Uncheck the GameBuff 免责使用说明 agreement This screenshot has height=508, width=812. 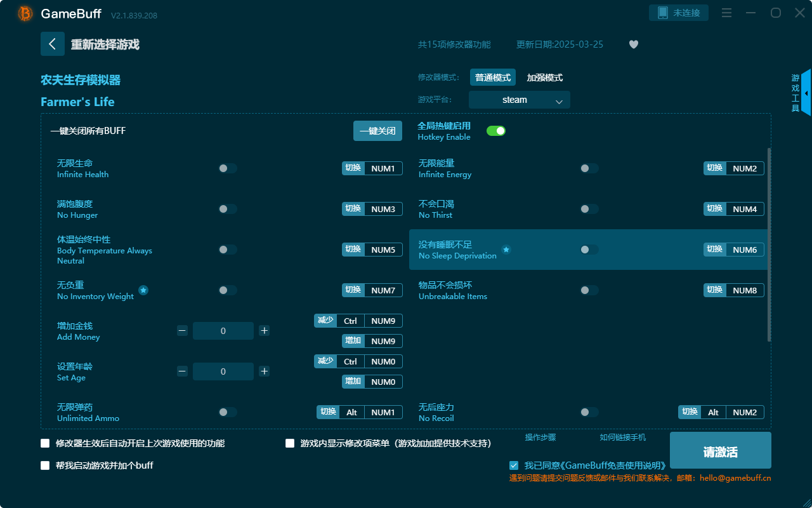coord(514,465)
